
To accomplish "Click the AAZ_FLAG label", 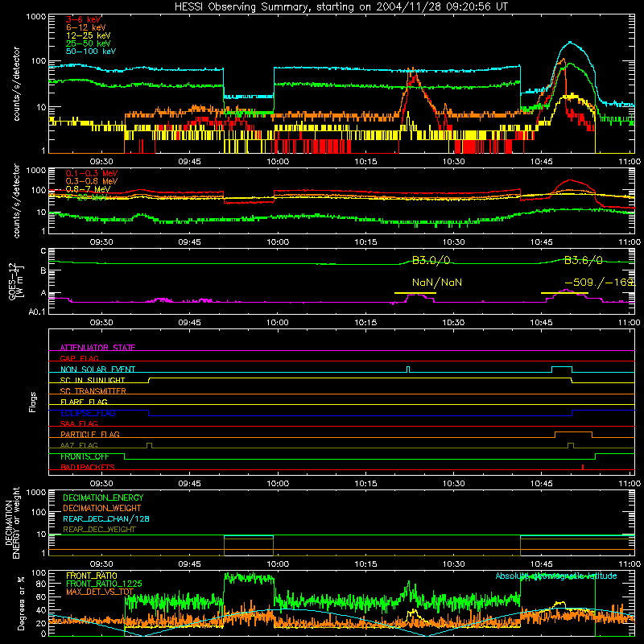I will (79, 445).
